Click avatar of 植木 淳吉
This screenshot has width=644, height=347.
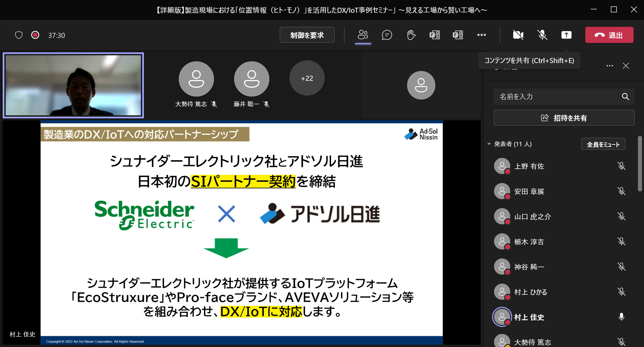coord(502,241)
